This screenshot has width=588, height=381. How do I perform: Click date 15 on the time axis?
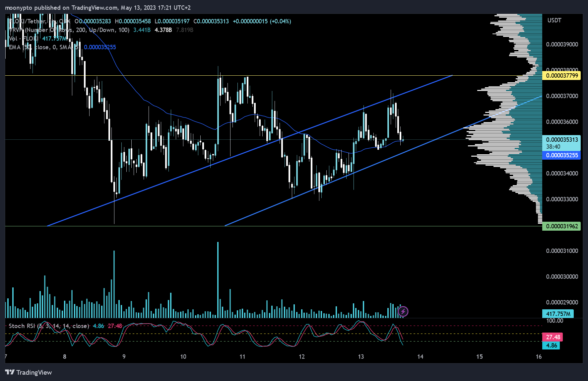pos(480,357)
